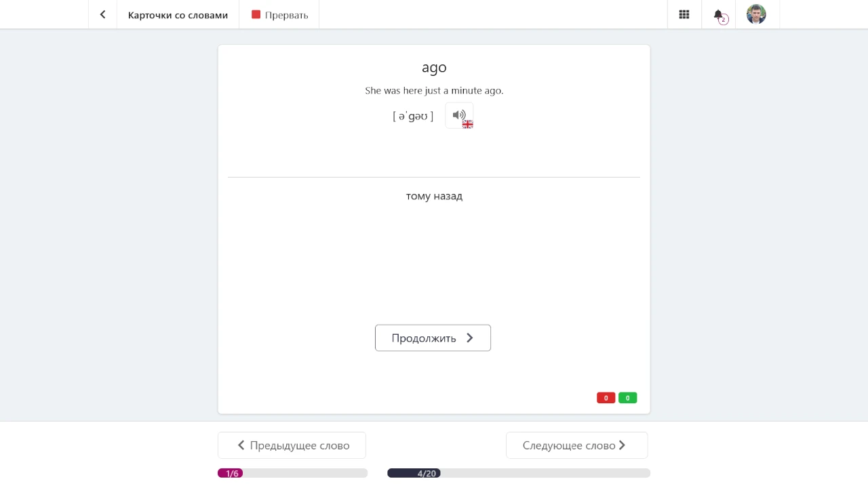Open the user profile avatar
The image size is (868, 488).
point(756,14)
